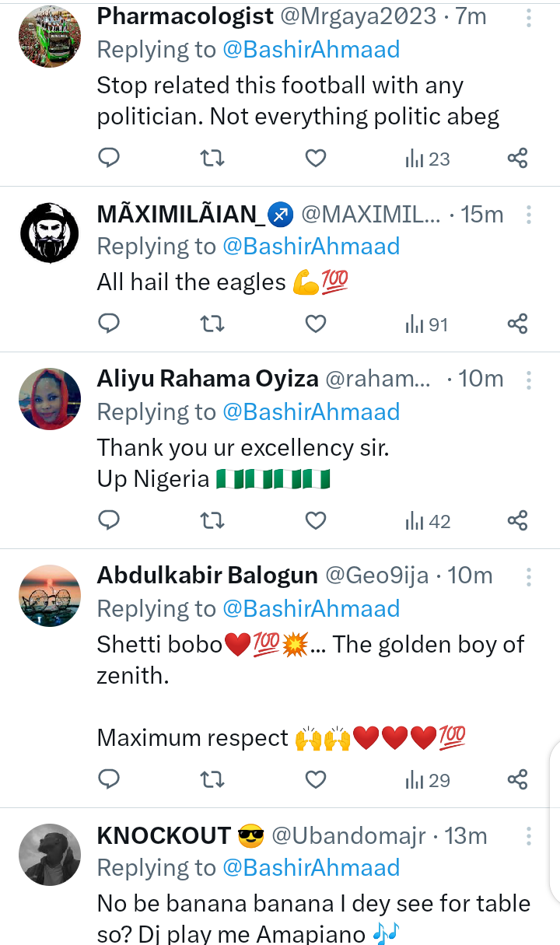Viewport: 560px width, 945px height.
Task: Open more options on KNOCKOUT's tweet
Action: (x=529, y=836)
